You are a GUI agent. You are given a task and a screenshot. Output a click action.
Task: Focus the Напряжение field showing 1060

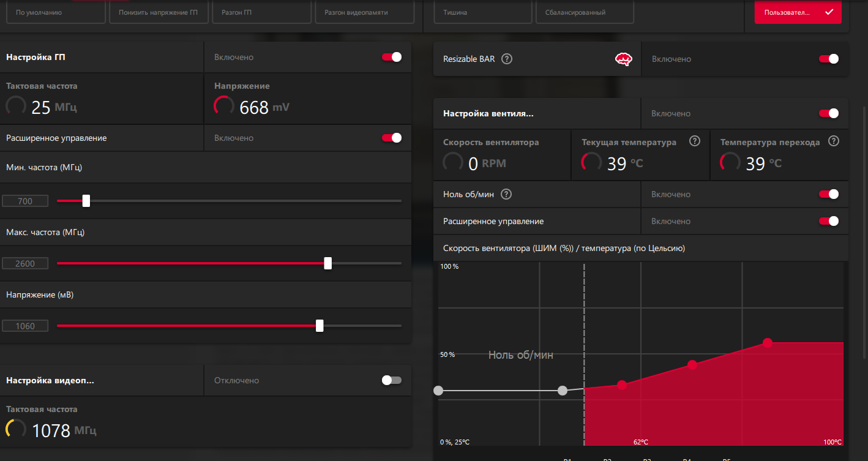[25, 326]
